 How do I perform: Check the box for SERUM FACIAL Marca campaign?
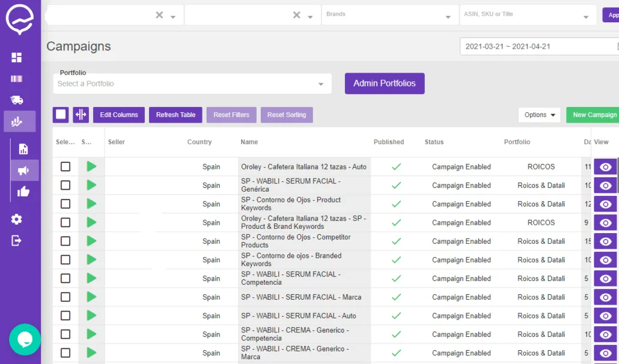coord(66,297)
